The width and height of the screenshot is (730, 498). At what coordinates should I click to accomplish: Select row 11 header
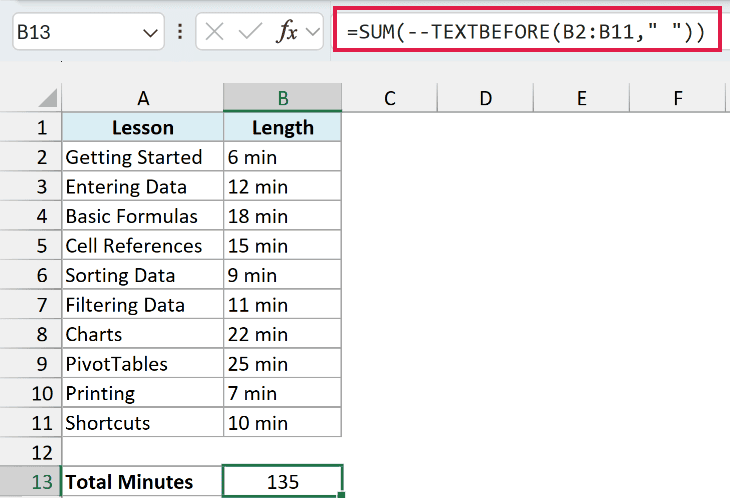click(x=31, y=423)
